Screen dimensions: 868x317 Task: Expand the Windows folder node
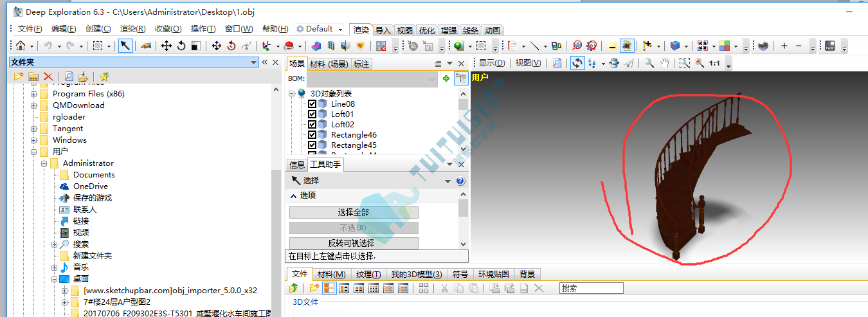point(34,140)
